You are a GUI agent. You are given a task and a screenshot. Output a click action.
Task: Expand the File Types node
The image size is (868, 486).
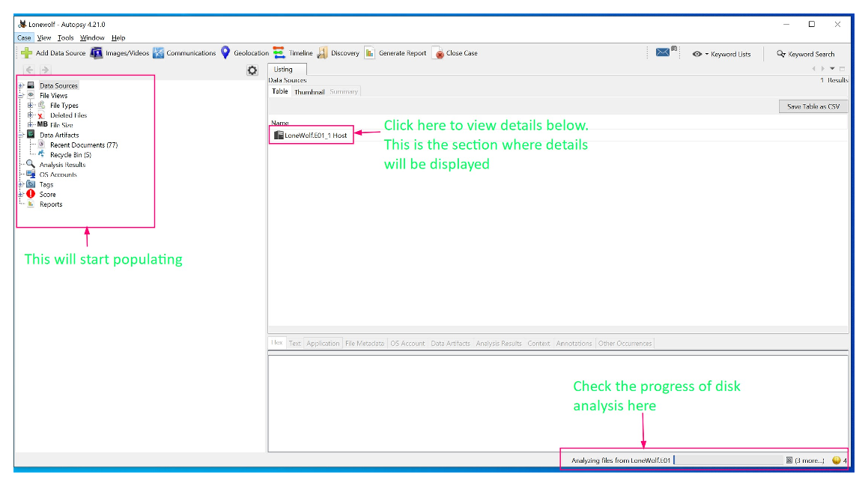tap(31, 105)
